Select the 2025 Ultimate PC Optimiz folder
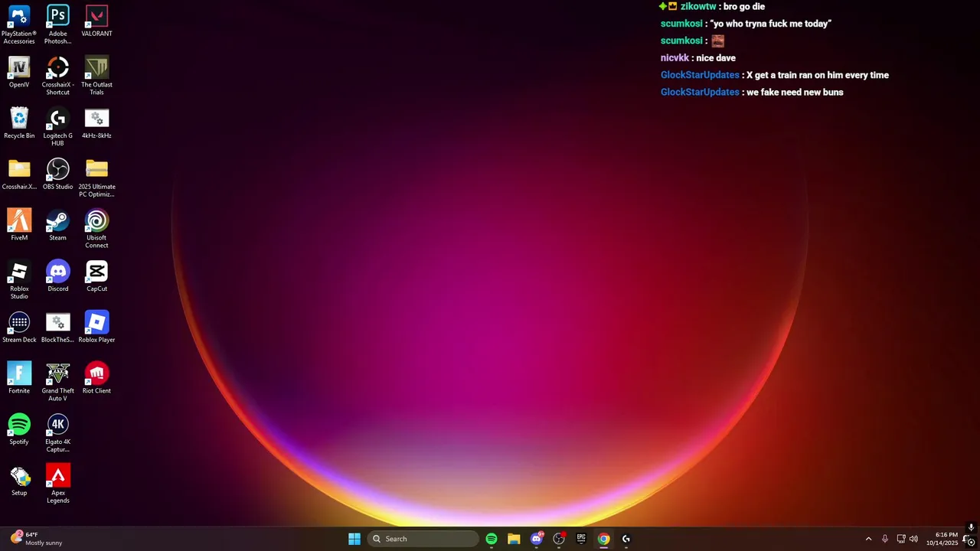980x551 pixels. click(x=96, y=178)
